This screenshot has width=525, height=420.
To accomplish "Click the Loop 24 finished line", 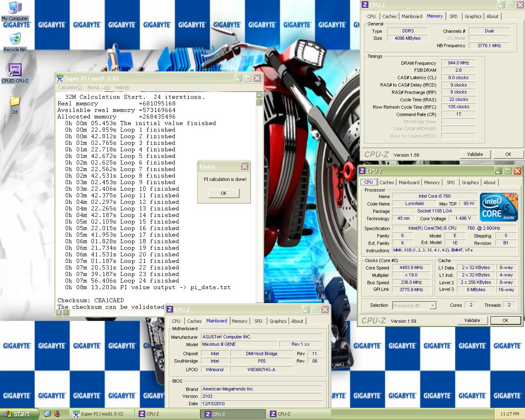I will [122, 281].
